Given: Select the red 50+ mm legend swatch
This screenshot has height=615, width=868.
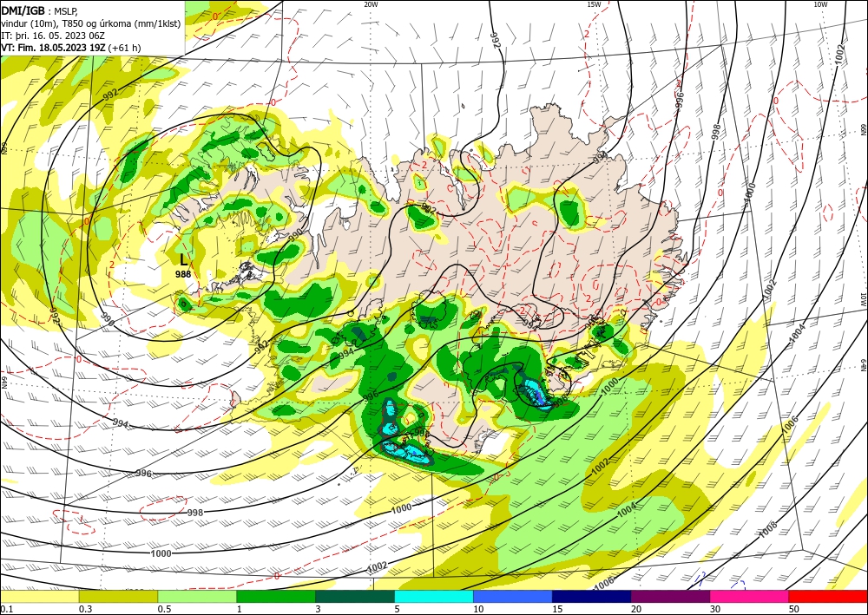Looking at the screenshot, I should click(828, 596).
